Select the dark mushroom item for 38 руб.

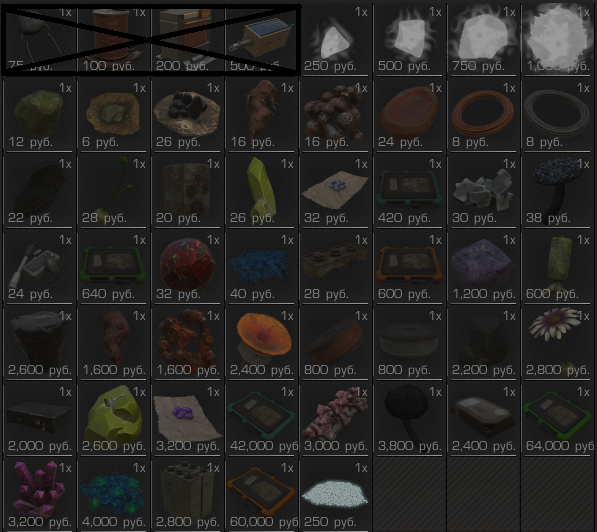tap(558, 191)
